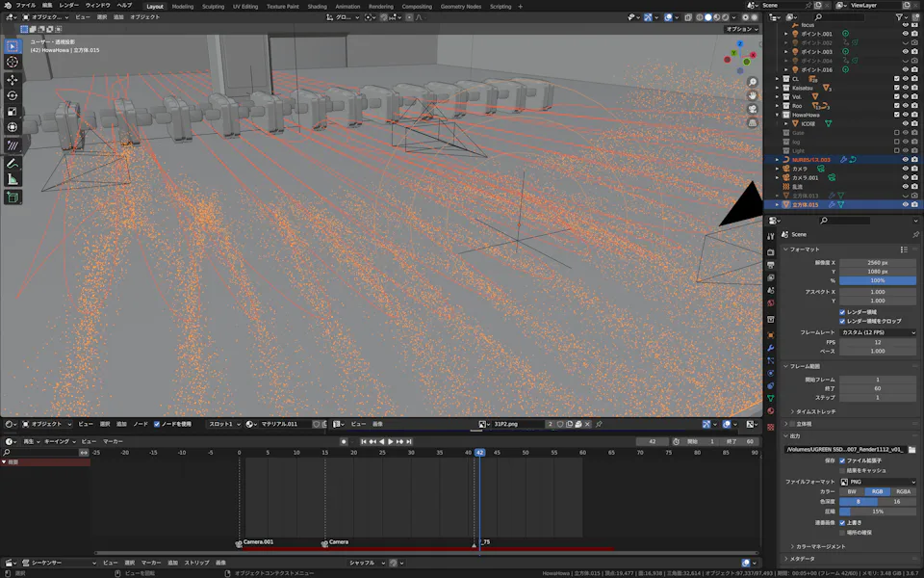Select BW color mode button
This screenshot has width=924, height=578.
(x=852, y=491)
